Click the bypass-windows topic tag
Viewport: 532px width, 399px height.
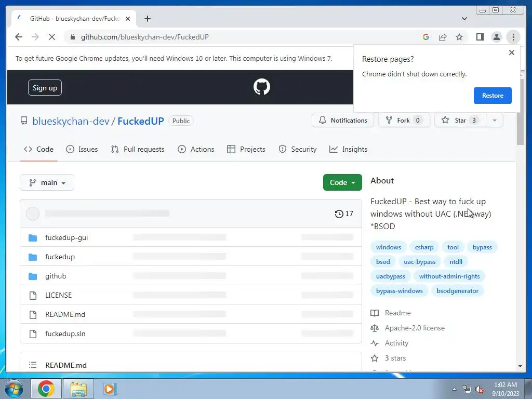pyautogui.click(x=400, y=291)
